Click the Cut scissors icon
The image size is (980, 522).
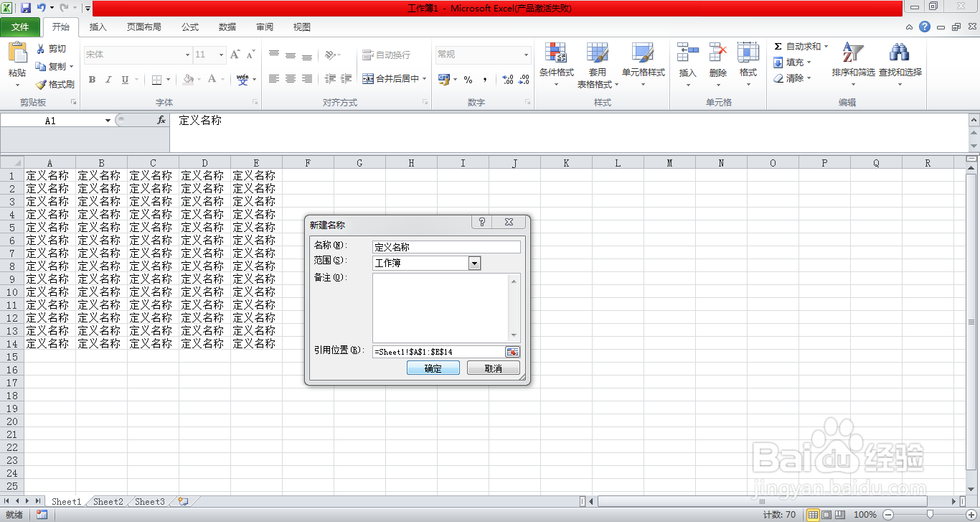coord(41,49)
